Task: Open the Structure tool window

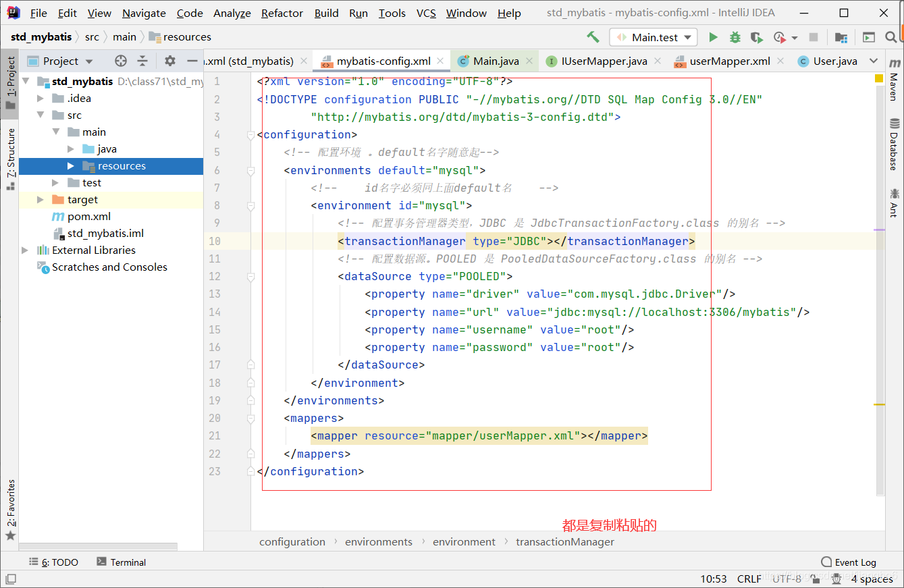Action: click(x=11, y=159)
